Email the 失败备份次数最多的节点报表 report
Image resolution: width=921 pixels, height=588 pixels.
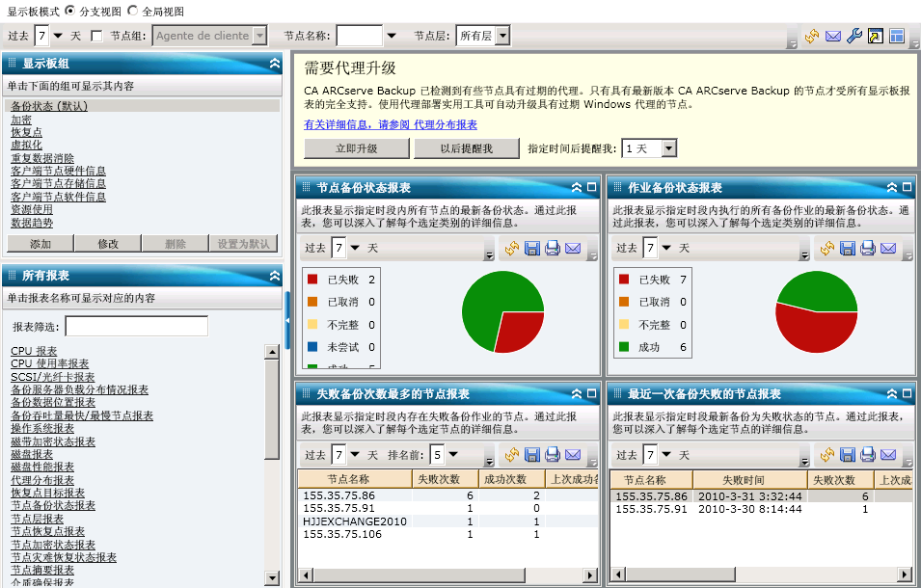point(573,454)
